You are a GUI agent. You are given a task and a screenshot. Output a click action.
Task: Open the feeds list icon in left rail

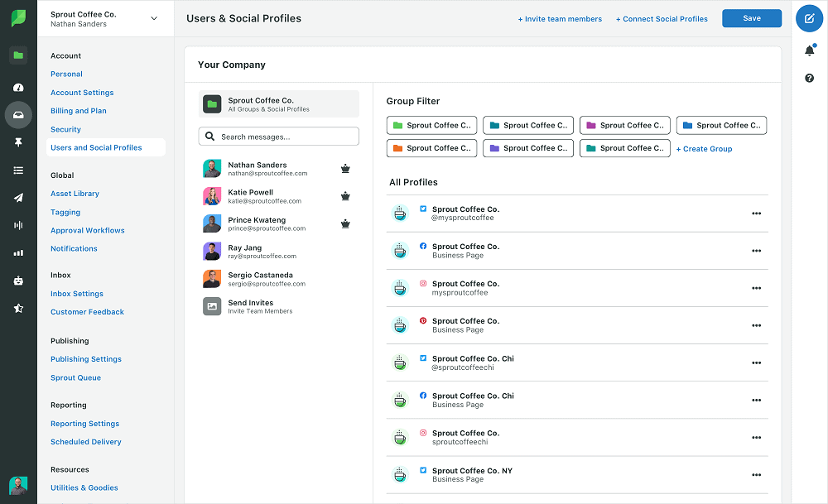tap(18, 170)
